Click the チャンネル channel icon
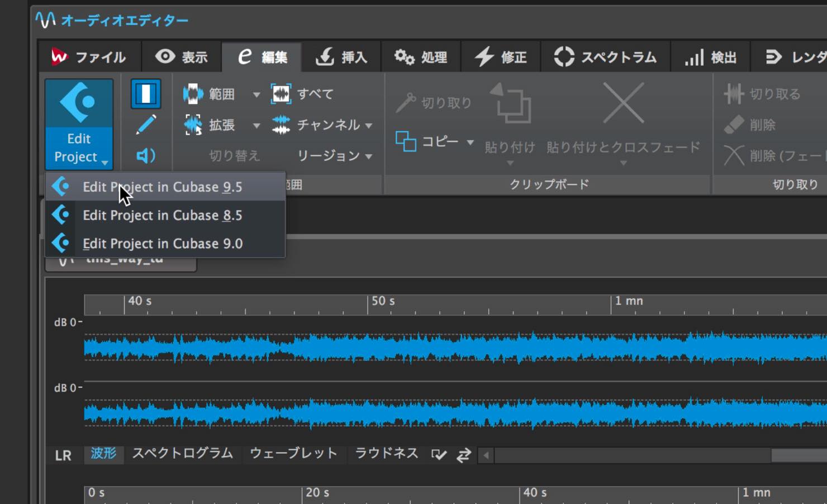 click(x=281, y=125)
